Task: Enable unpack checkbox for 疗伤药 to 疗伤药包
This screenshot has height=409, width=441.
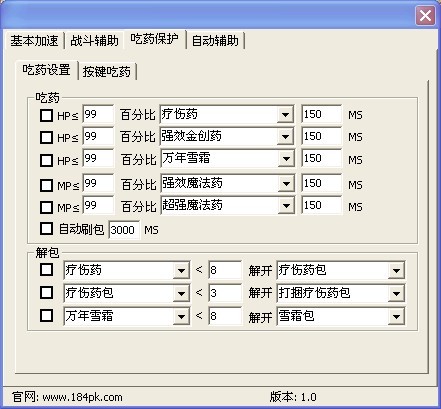Action: coord(46,269)
